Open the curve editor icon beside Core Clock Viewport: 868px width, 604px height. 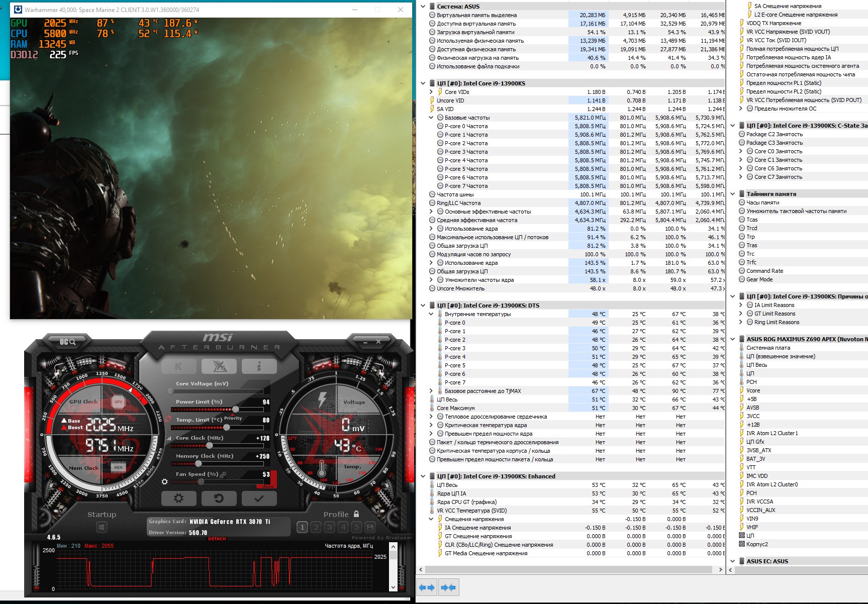click(x=169, y=438)
